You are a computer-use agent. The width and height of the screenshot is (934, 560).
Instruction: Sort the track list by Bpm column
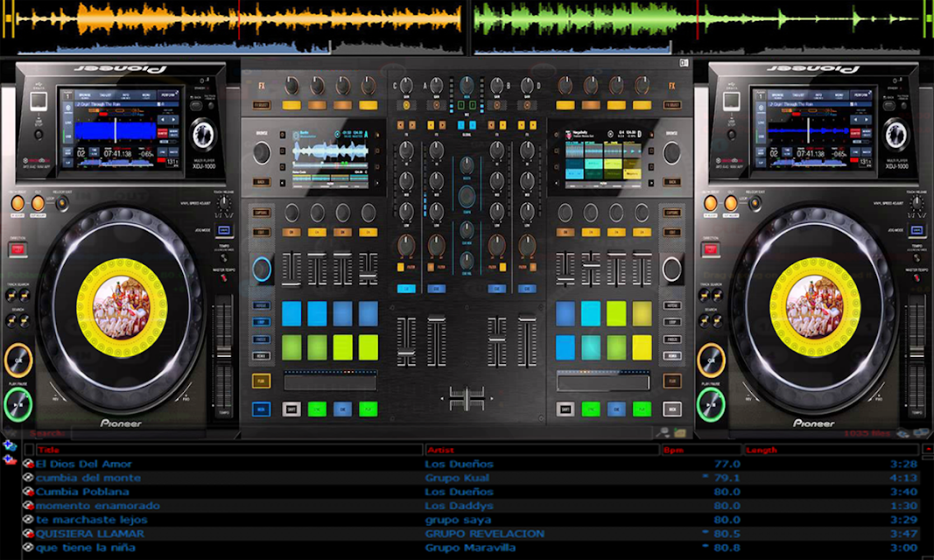[x=702, y=450]
